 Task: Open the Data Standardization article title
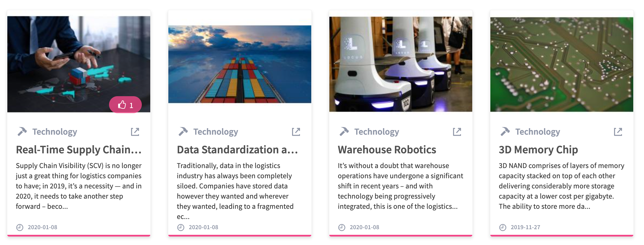237,150
